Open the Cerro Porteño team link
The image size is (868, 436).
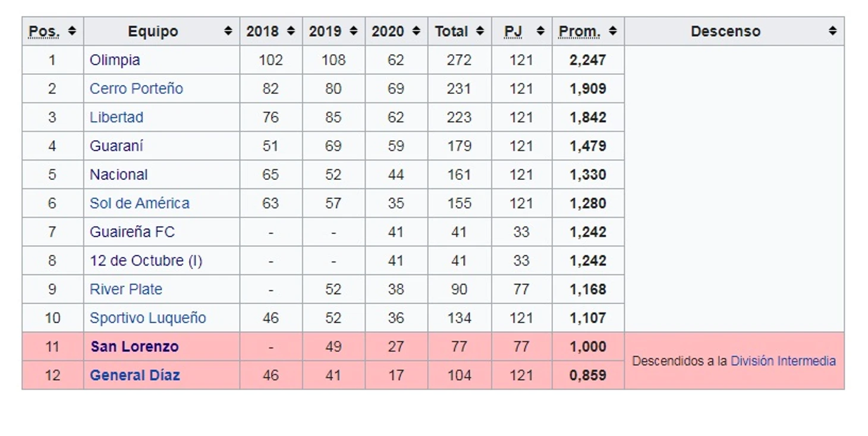coord(136,89)
